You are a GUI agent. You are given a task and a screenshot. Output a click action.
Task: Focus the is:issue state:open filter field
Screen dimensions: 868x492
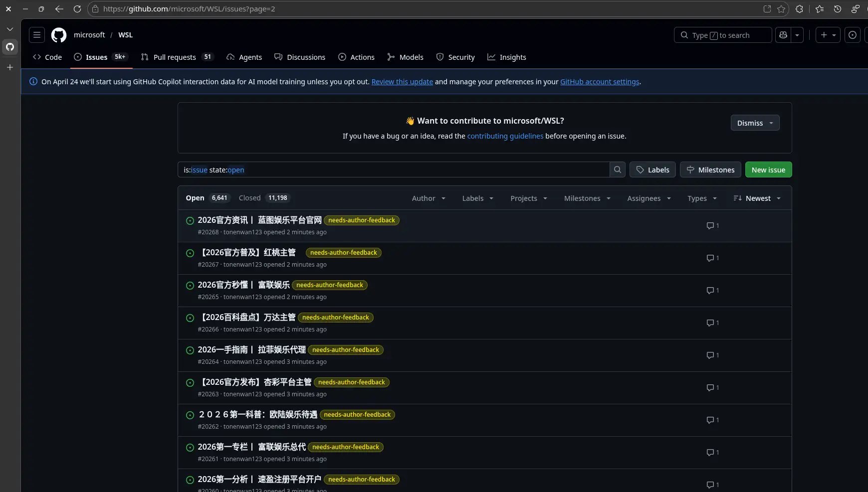pyautogui.click(x=394, y=169)
